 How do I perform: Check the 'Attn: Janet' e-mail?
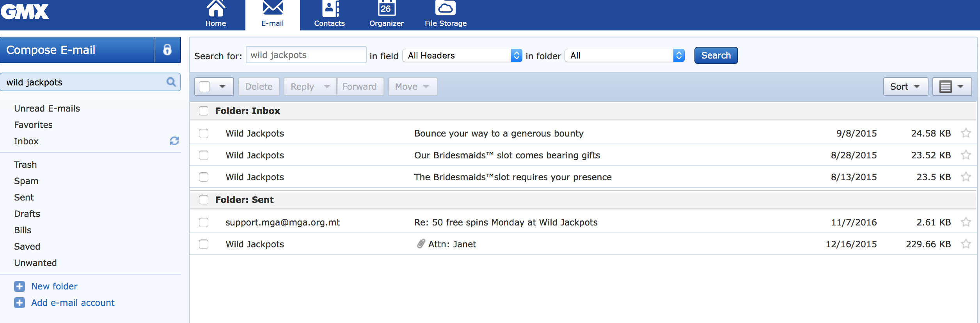point(204,244)
